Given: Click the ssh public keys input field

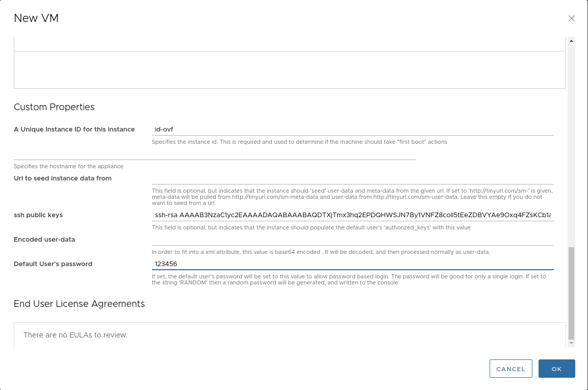Looking at the screenshot, I should (352, 215).
